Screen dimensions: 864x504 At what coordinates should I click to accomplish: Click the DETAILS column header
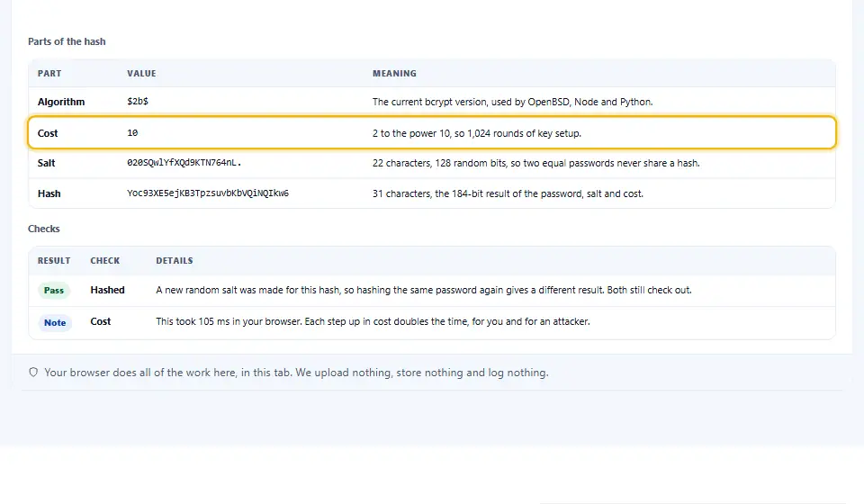pos(175,260)
